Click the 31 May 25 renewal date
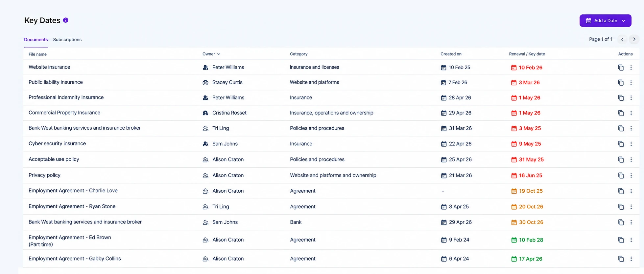Image resolution: width=644 pixels, height=274 pixels. [x=531, y=159]
